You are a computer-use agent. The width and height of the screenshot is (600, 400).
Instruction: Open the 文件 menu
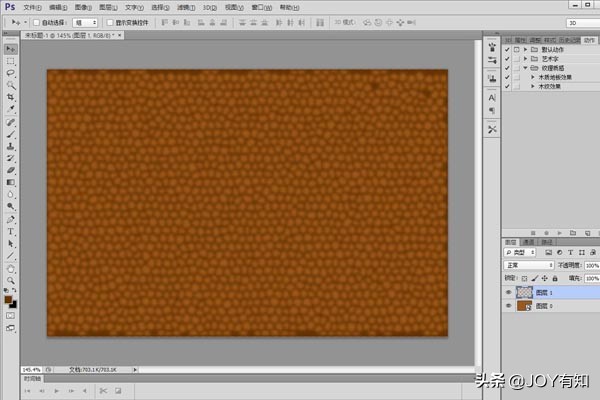point(33,7)
